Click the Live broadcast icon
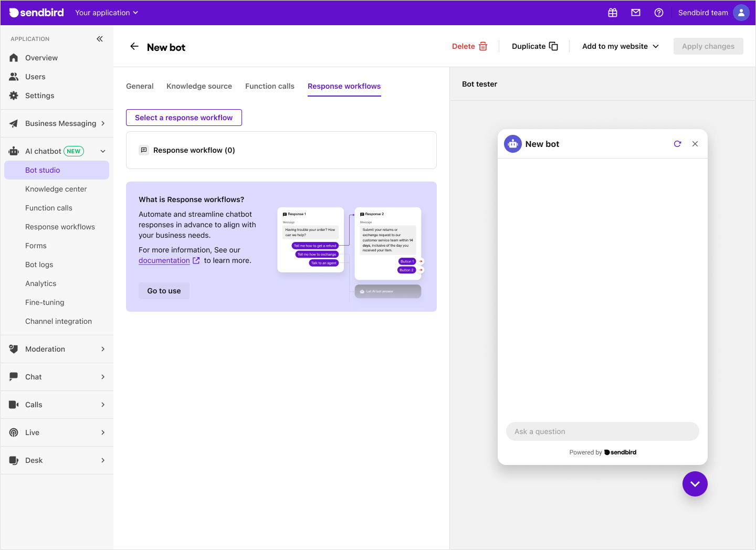The width and height of the screenshot is (756, 550). pos(14,432)
